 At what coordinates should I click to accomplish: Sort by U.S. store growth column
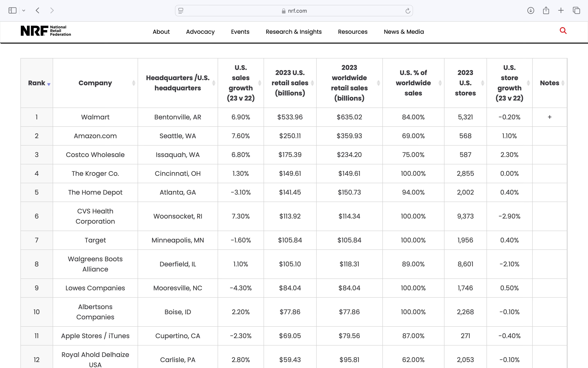pyautogui.click(x=509, y=83)
